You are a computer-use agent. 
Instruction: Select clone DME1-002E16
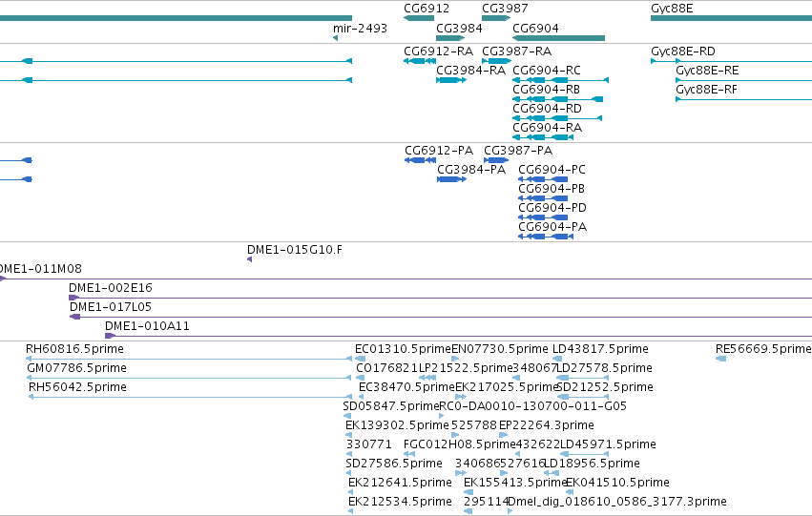[x=440, y=299]
